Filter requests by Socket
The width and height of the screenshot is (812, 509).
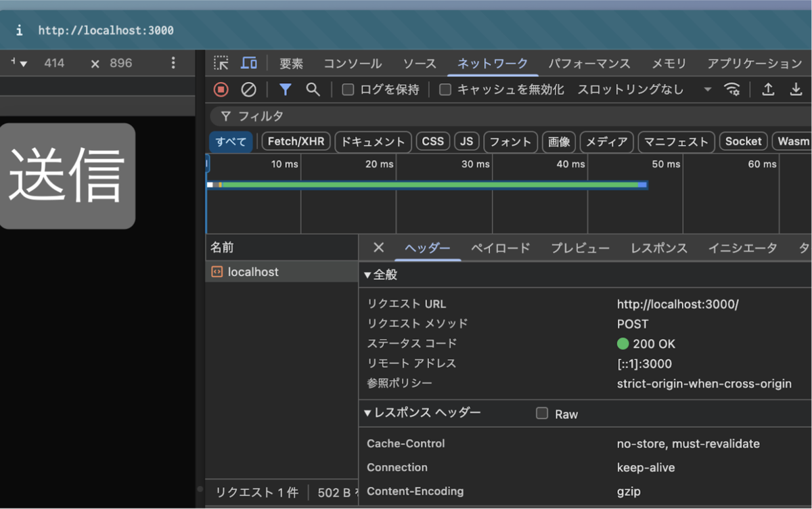[x=744, y=141]
